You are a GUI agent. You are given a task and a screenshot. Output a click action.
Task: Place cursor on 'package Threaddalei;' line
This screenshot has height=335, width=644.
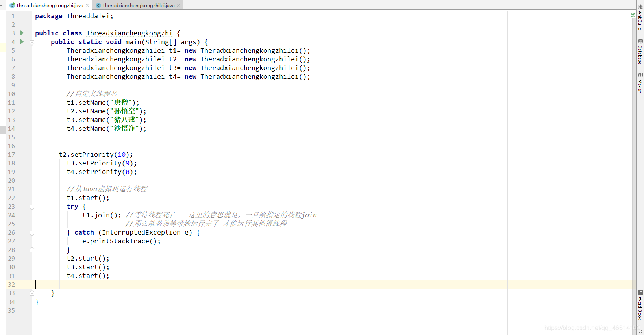(x=74, y=16)
